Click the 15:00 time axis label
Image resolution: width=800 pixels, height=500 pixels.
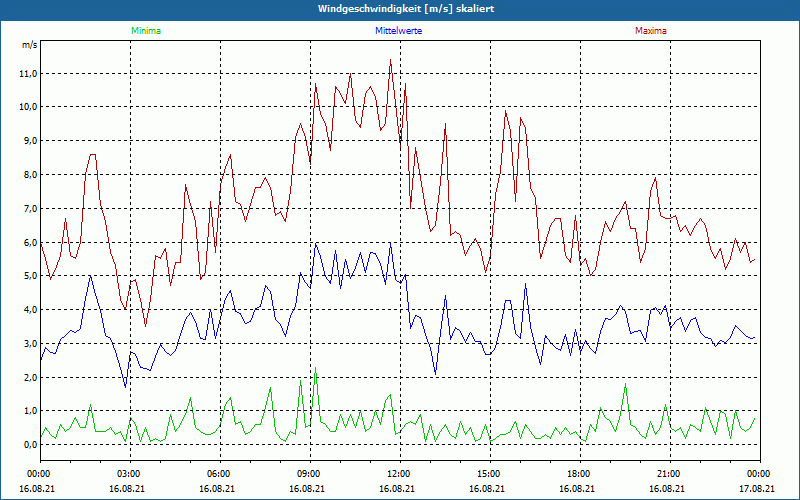(490, 474)
